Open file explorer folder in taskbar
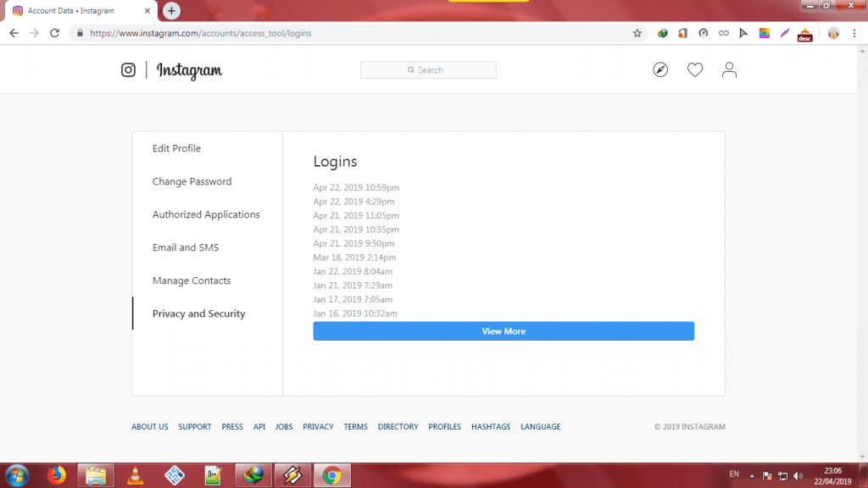868x488 pixels. 96,475
